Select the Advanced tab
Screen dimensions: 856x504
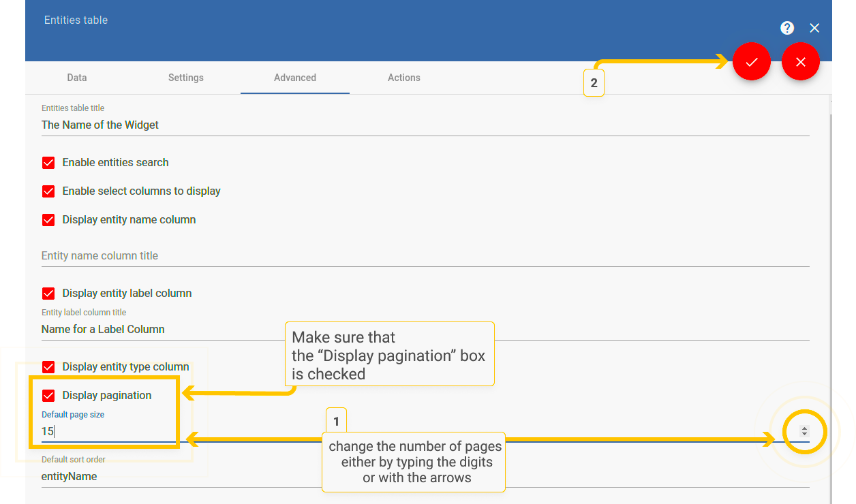click(294, 78)
